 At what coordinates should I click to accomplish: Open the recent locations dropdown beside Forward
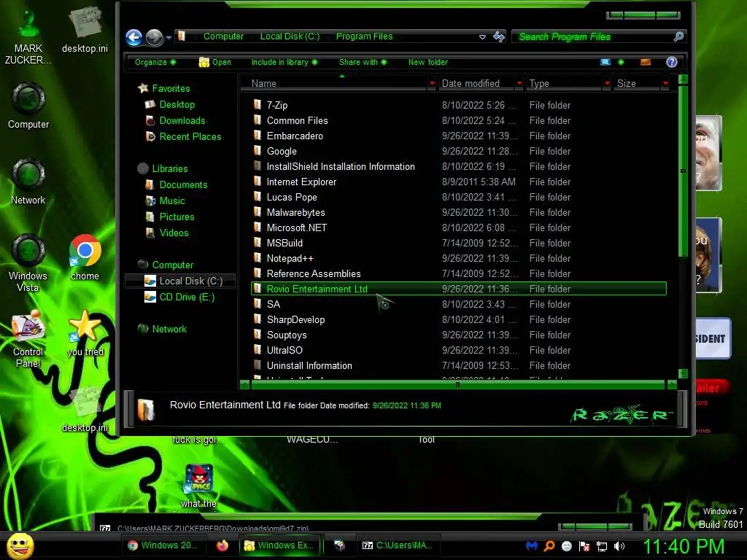coord(169,37)
